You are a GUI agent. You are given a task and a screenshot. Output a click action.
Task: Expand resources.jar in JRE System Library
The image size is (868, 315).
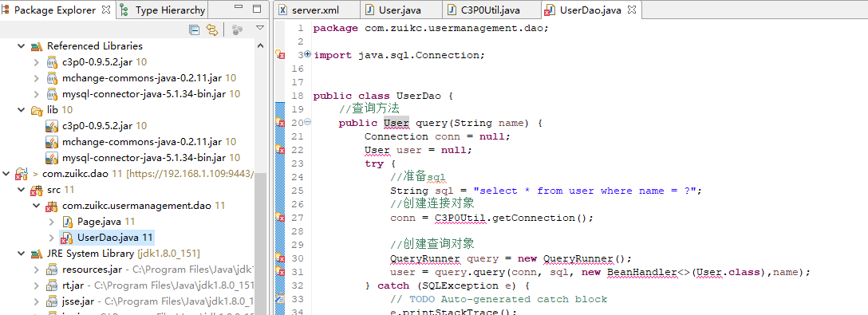coord(37,270)
